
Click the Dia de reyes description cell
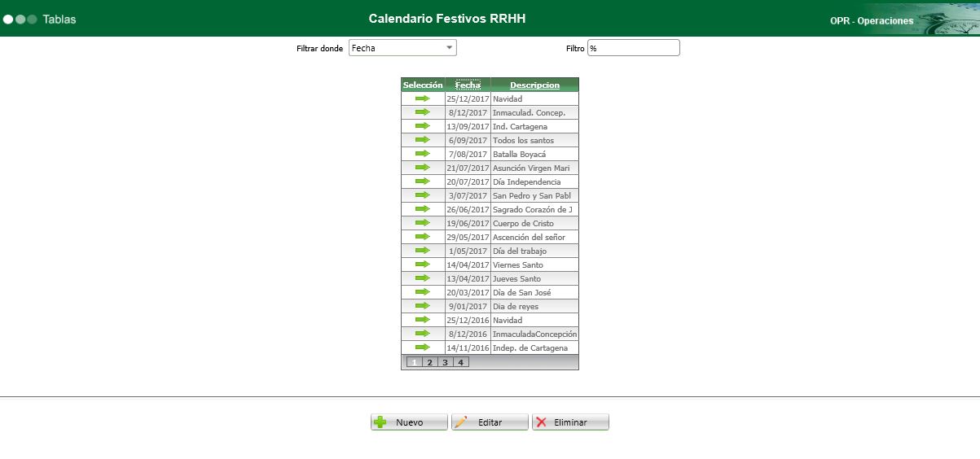coord(534,306)
